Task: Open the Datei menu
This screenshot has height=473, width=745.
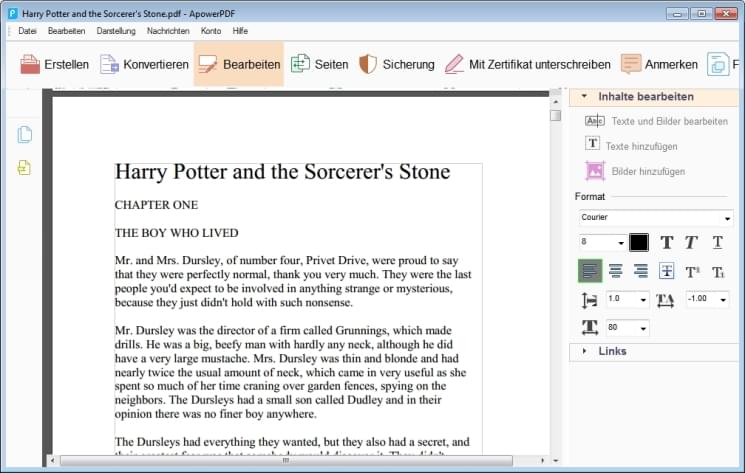Action: (27, 31)
